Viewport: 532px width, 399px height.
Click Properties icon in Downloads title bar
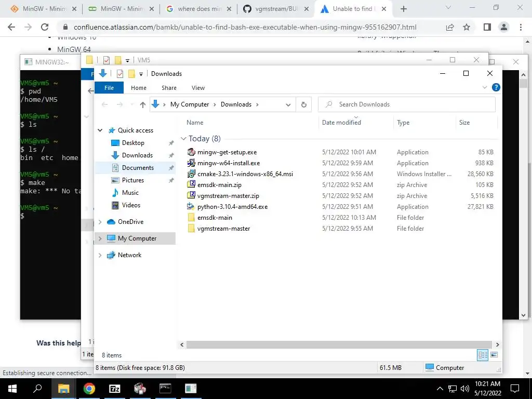point(120,74)
